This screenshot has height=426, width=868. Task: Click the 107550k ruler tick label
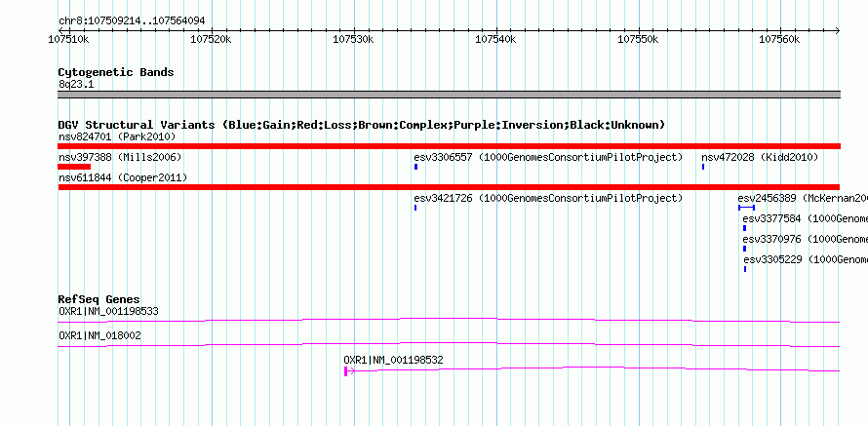(638, 40)
